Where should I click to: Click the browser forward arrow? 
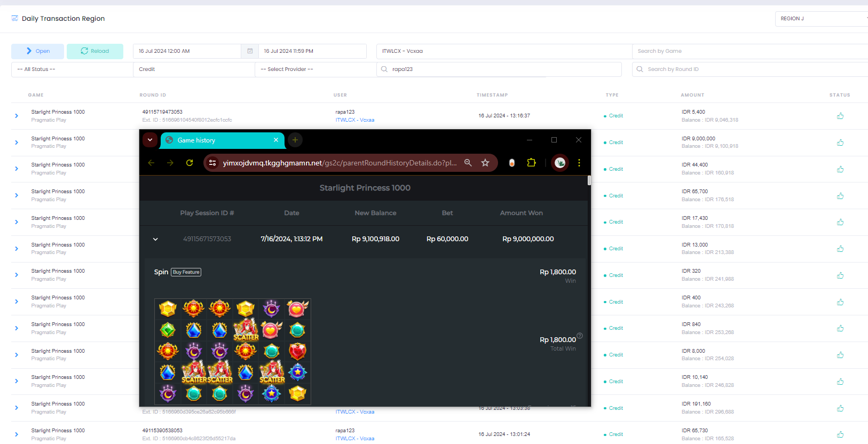(170, 163)
